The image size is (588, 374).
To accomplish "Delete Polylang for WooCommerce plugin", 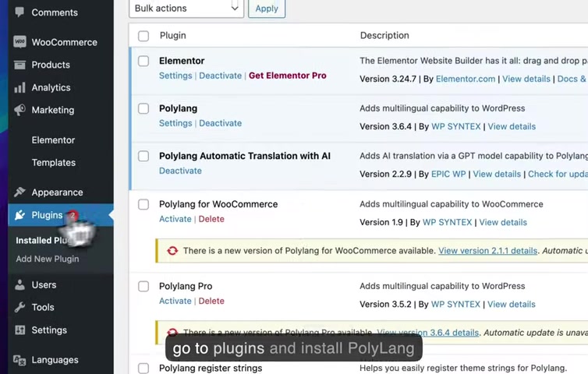I will 211,219.
